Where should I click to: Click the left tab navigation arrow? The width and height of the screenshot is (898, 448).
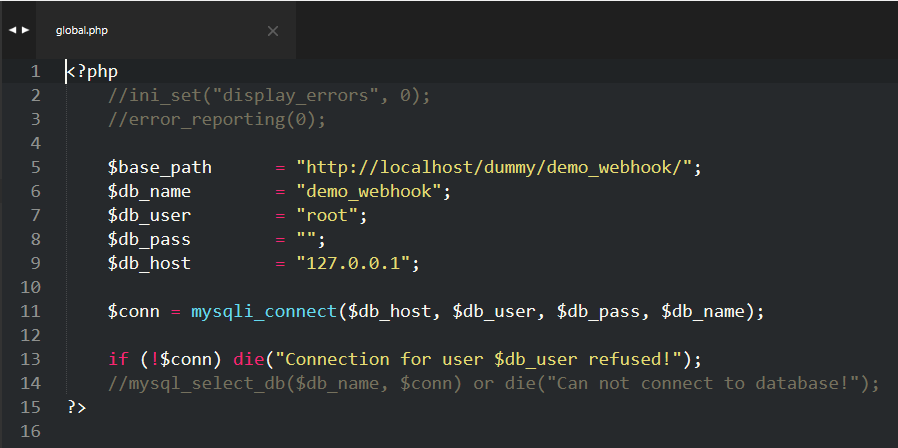[12, 30]
